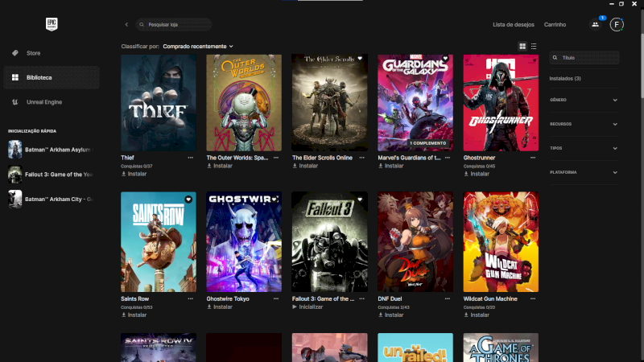644x362 pixels.
Task: Open Lista de desejos link
Action: (514, 25)
